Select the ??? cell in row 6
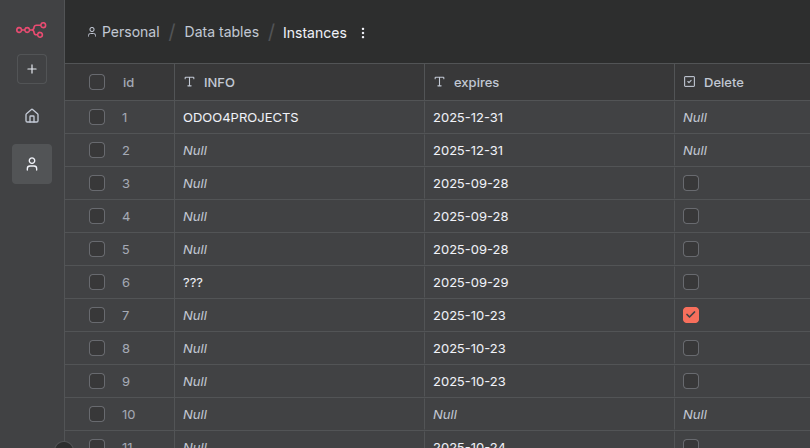 (193, 282)
